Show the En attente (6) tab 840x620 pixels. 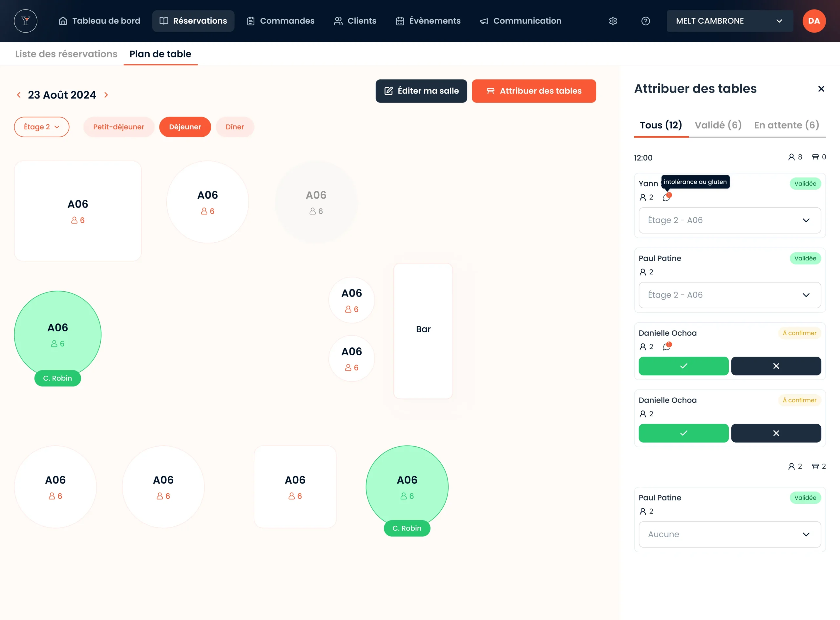[787, 125]
